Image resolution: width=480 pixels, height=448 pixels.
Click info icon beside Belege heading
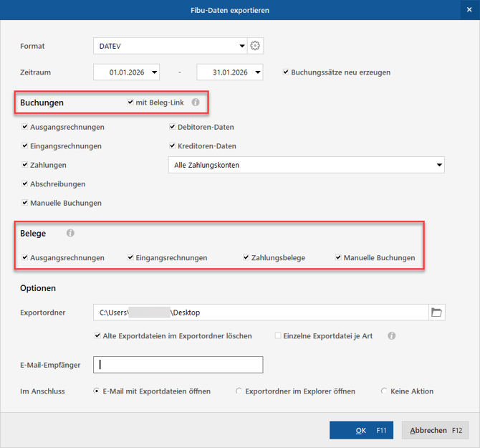[x=70, y=233]
